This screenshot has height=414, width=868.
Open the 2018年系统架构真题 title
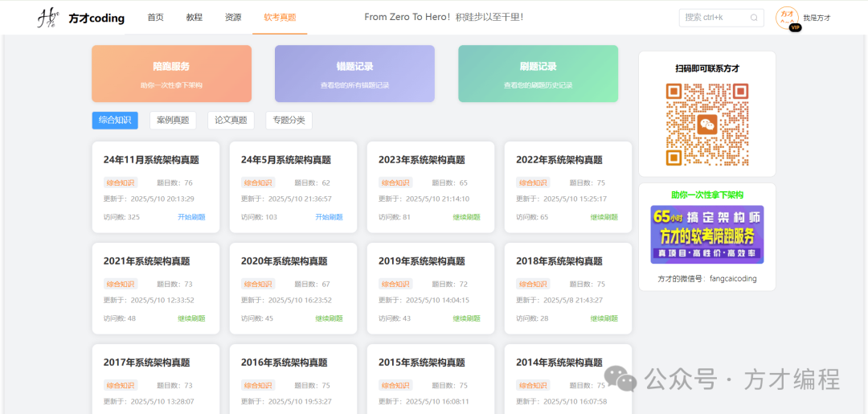coord(559,261)
